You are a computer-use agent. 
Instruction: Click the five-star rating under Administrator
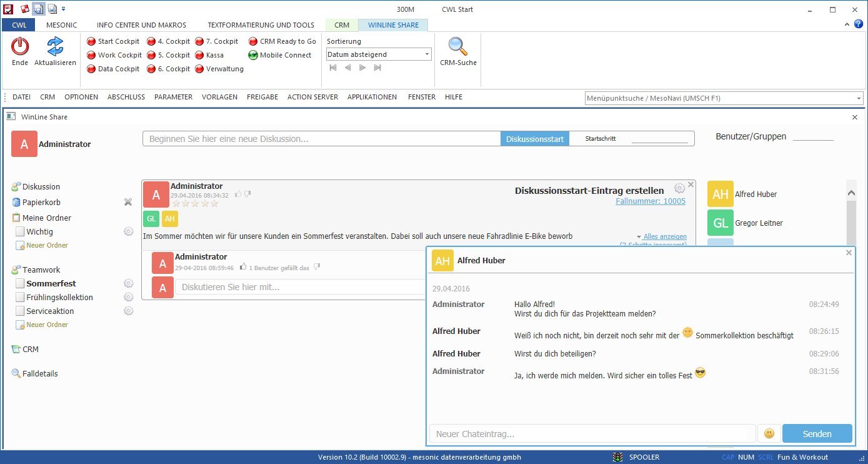(x=195, y=204)
